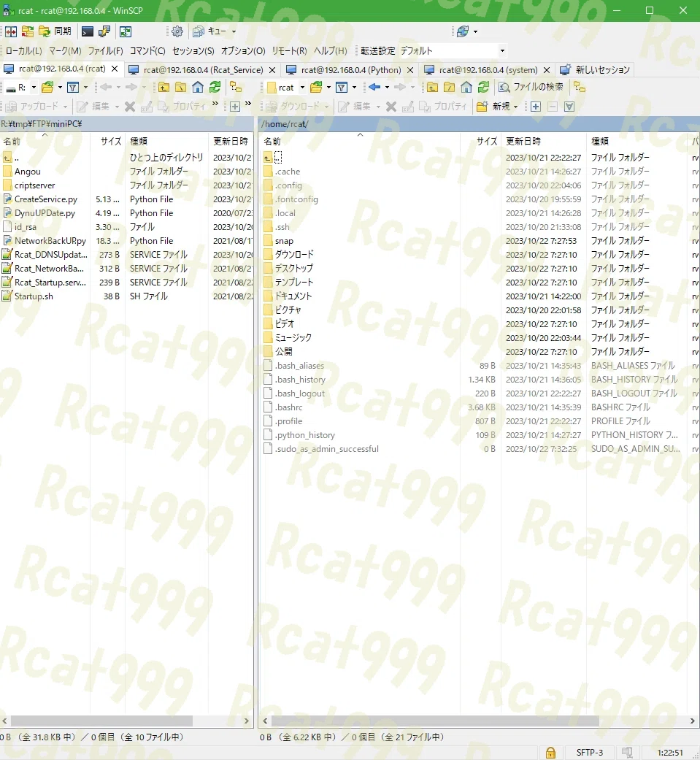Go to remote home directory icon
The width and height of the screenshot is (700, 760).
[x=466, y=88]
